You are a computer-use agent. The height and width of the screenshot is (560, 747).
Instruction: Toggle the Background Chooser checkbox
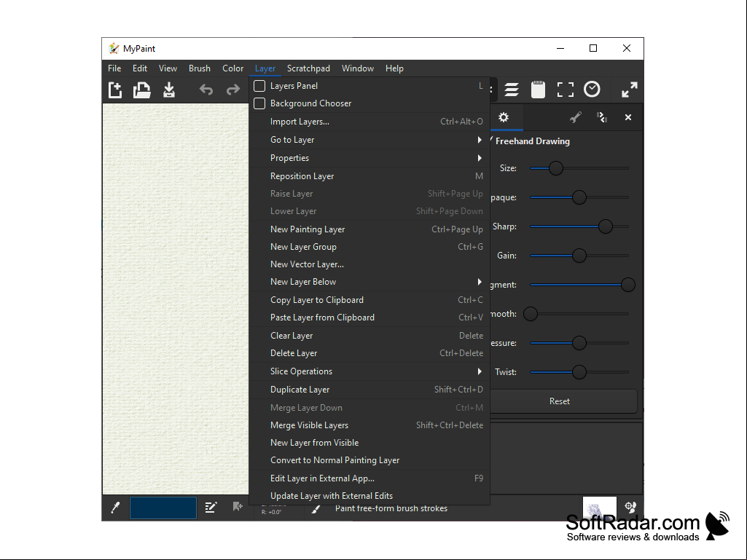[259, 103]
